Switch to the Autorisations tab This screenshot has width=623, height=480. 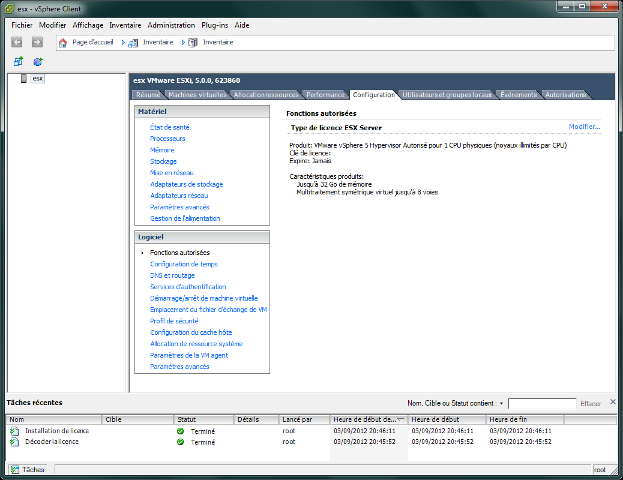coord(565,95)
